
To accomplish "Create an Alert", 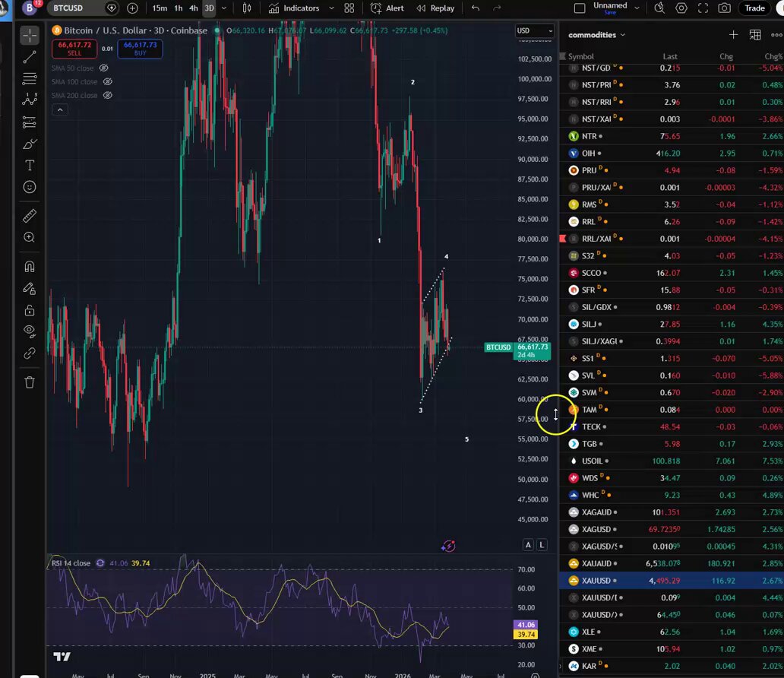I will [387, 8].
